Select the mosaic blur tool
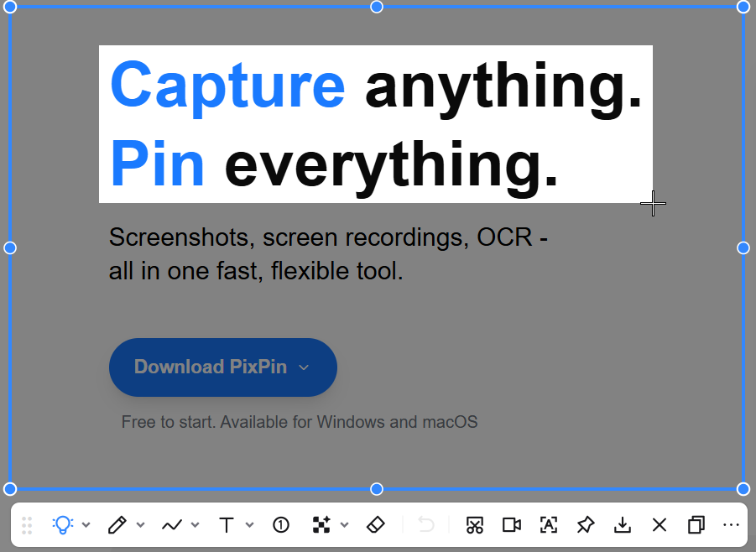The width and height of the screenshot is (756, 552). click(x=321, y=524)
